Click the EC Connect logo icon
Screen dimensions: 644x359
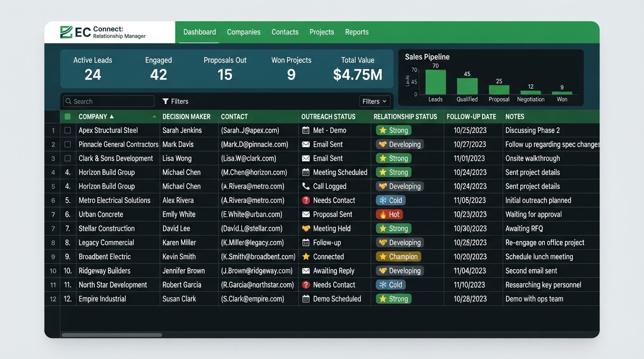66,32
